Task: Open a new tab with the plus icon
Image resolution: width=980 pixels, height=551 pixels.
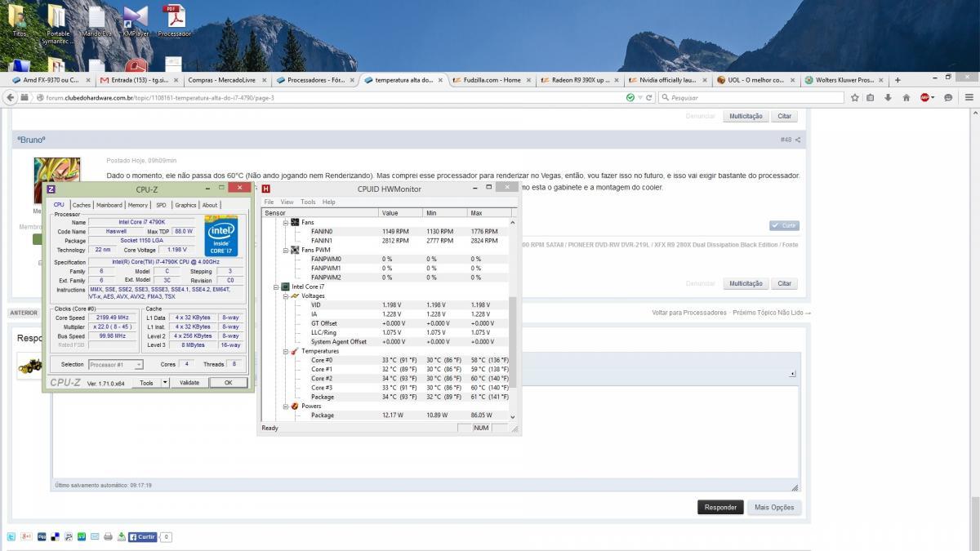Action: pos(898,80)
